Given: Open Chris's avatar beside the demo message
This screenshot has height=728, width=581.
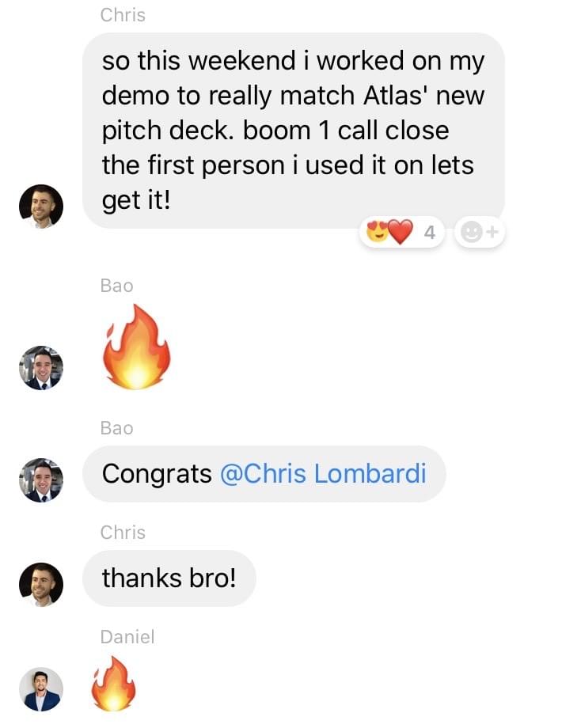Looking at the screenshot, I should pos(41,207).
